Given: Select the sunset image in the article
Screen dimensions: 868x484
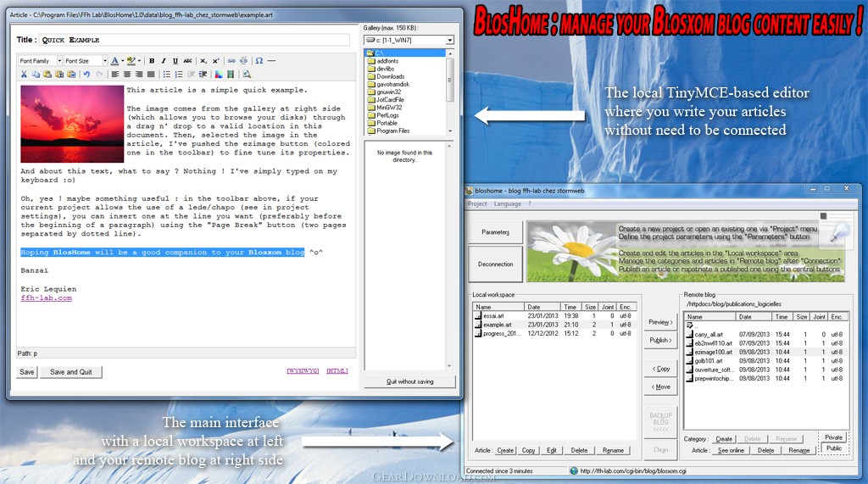Looking at the screenshot, I should [x=72, y=124].
